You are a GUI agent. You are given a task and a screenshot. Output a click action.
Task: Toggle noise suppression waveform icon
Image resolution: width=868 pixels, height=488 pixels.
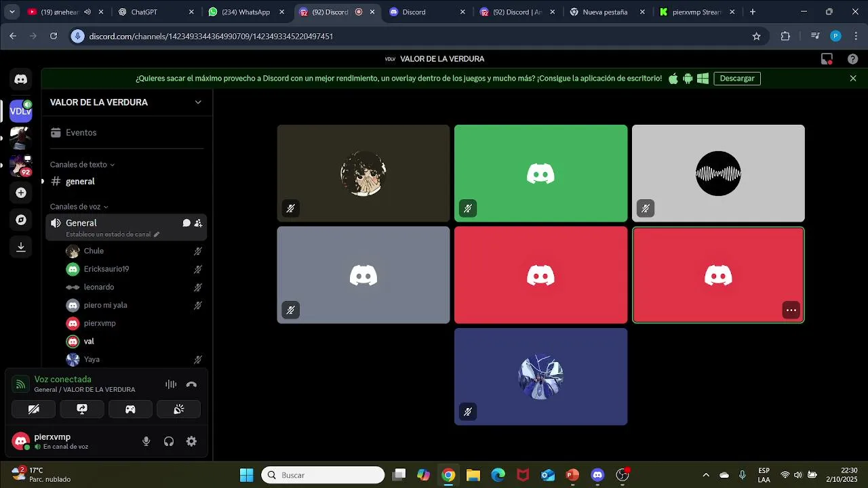(x=171, y=384)
